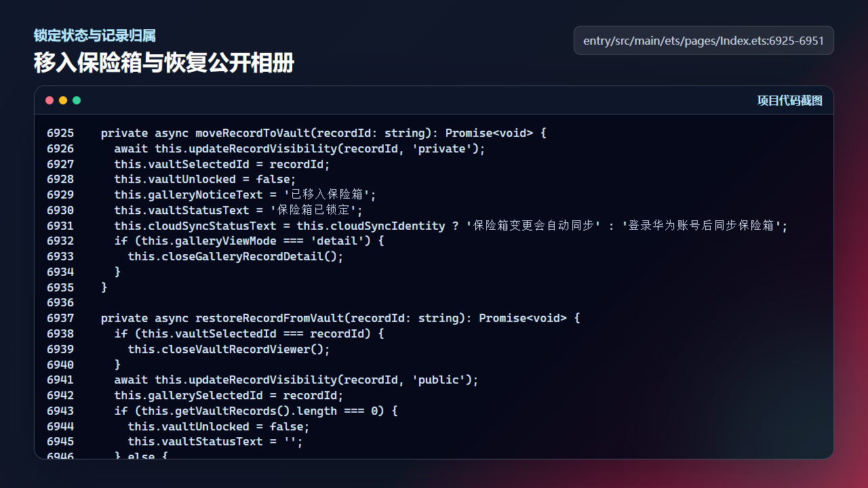
Task: Click line number 6941
Action: (60, 380)
